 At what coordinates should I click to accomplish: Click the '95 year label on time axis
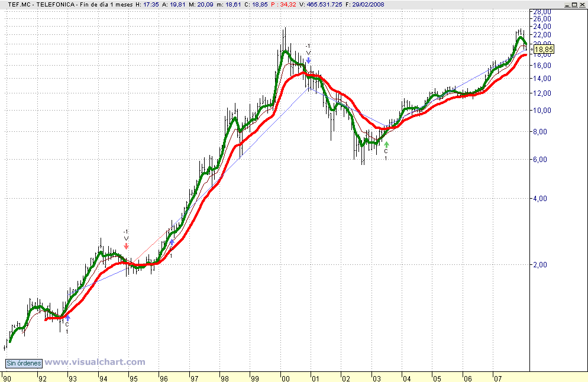pos(133,378)
